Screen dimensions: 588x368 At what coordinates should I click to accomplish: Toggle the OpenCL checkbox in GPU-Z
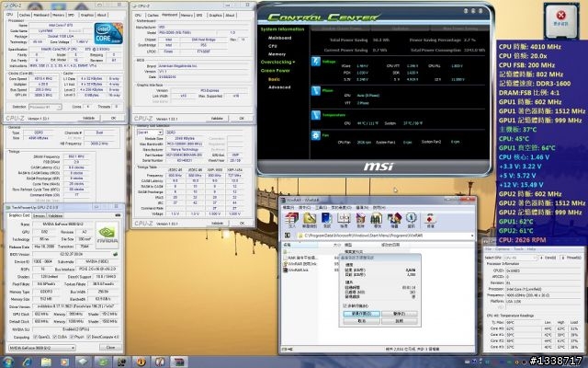click(x=35, y=338)
